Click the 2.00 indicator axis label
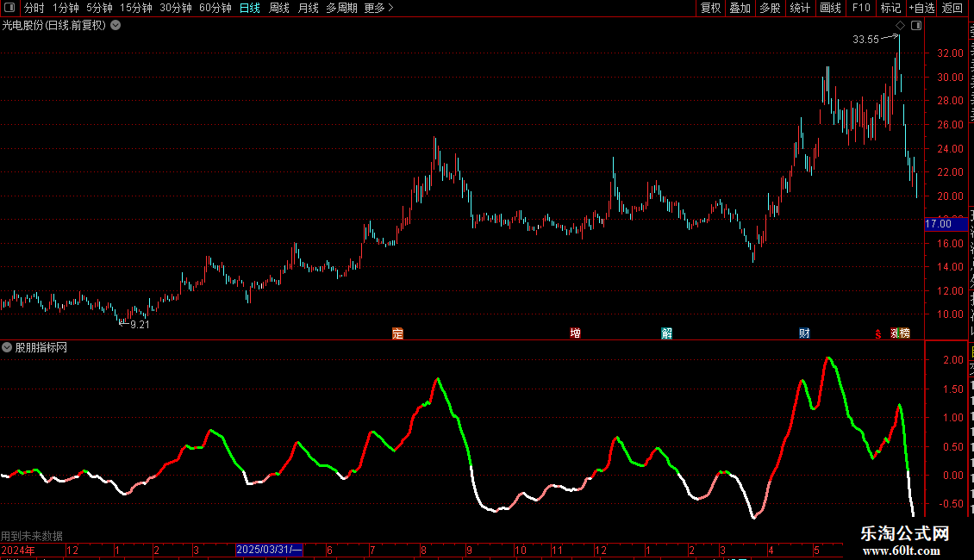974x560 pixels. 952,360
